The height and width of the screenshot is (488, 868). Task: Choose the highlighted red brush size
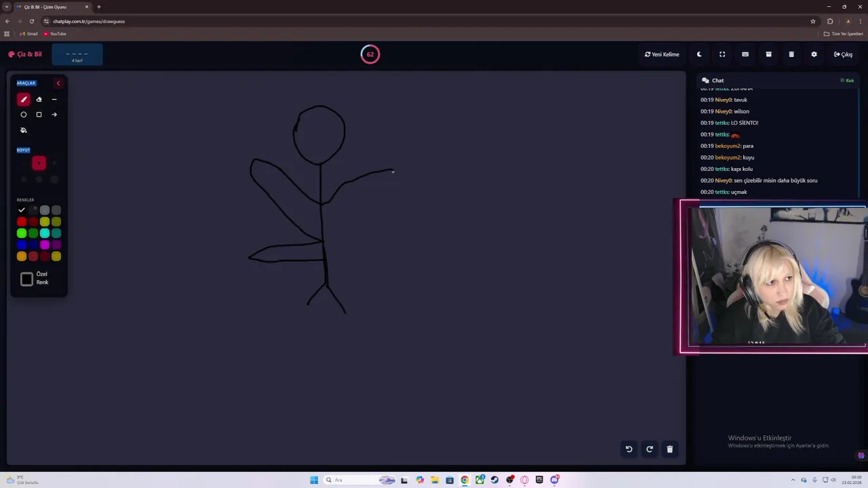click(39, 163)
